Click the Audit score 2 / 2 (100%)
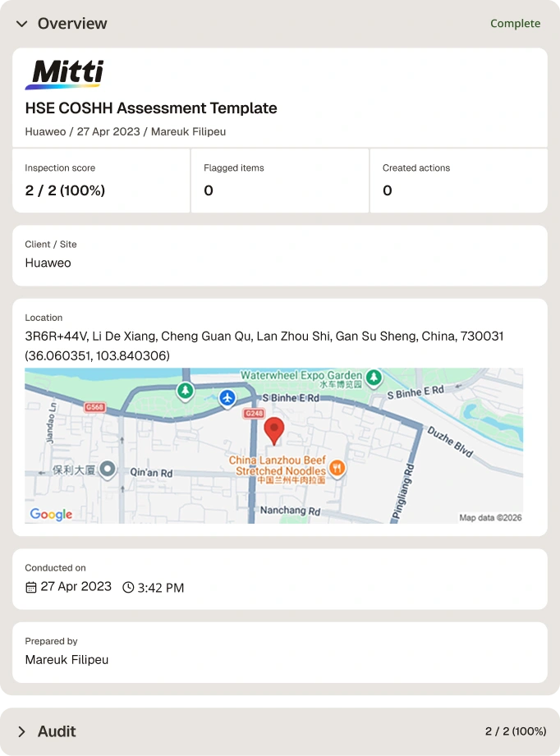Screen dimensions: 560x756 (x=516, y=731)
